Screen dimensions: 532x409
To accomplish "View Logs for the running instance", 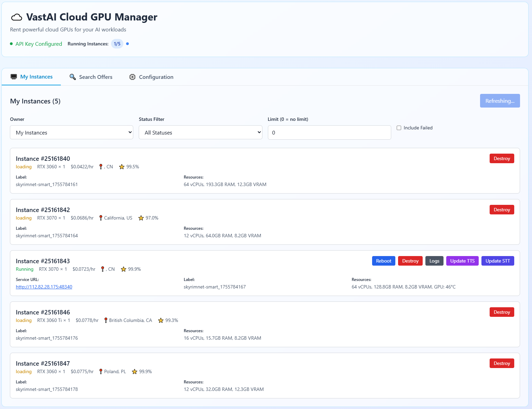I will (434, 261).
